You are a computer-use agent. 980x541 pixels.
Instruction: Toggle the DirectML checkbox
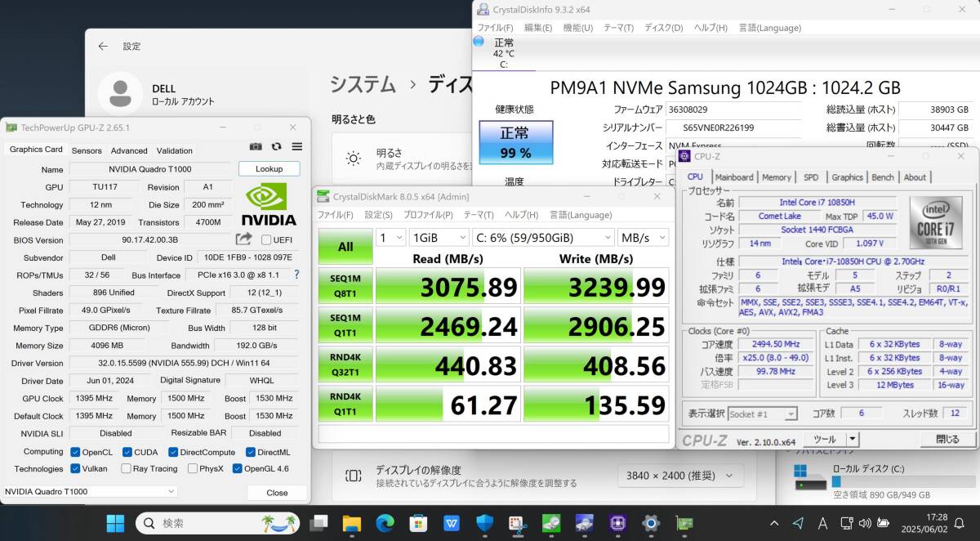[250, 452]
